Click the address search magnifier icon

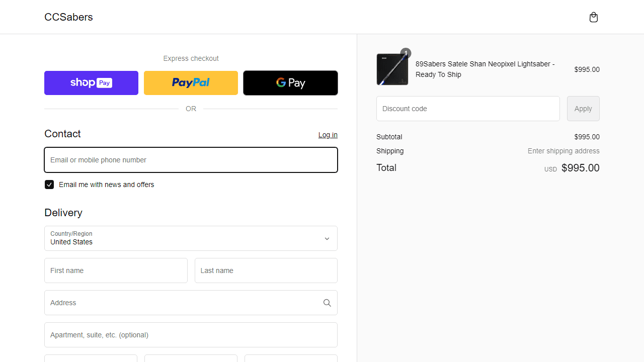(x=327, y=303)
